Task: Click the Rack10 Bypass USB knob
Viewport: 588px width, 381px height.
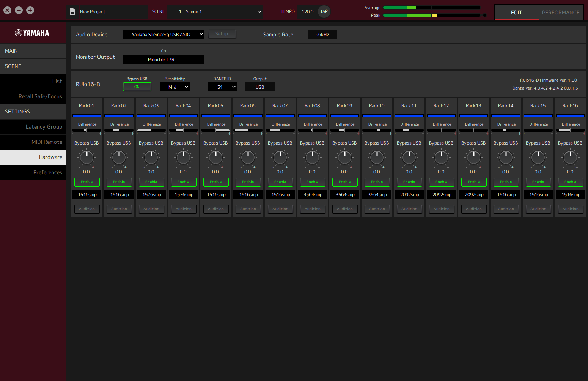Action: point(377,157)
